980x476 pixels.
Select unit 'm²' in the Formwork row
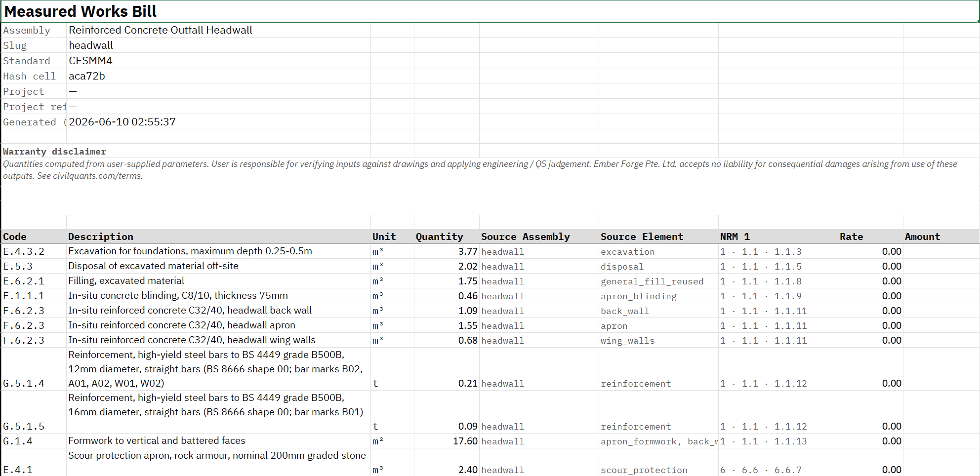(392, 441)
